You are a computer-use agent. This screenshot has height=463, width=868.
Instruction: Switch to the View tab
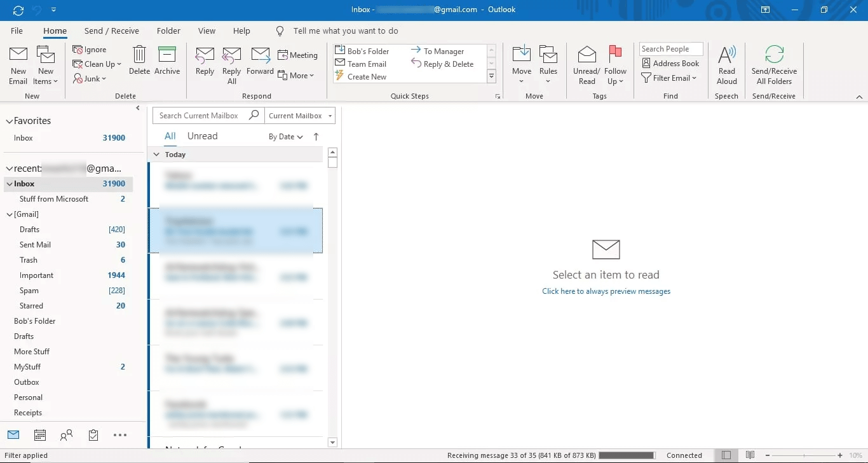click(207, 31)
